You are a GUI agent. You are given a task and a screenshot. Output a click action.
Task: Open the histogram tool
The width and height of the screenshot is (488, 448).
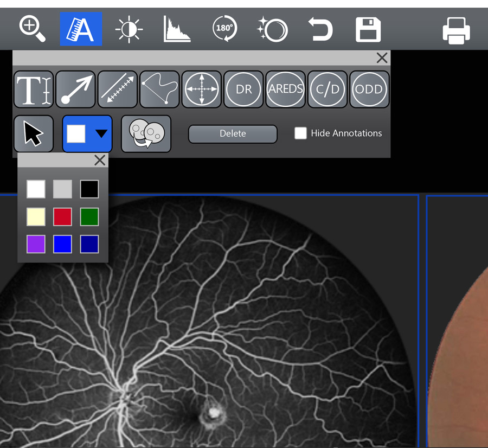coord(177,29)
